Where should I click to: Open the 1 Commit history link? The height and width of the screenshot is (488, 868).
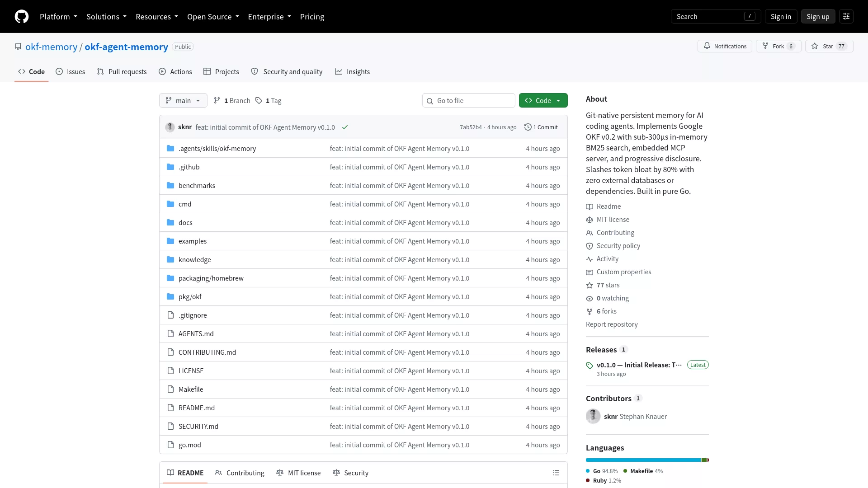(x=541, y=127)
